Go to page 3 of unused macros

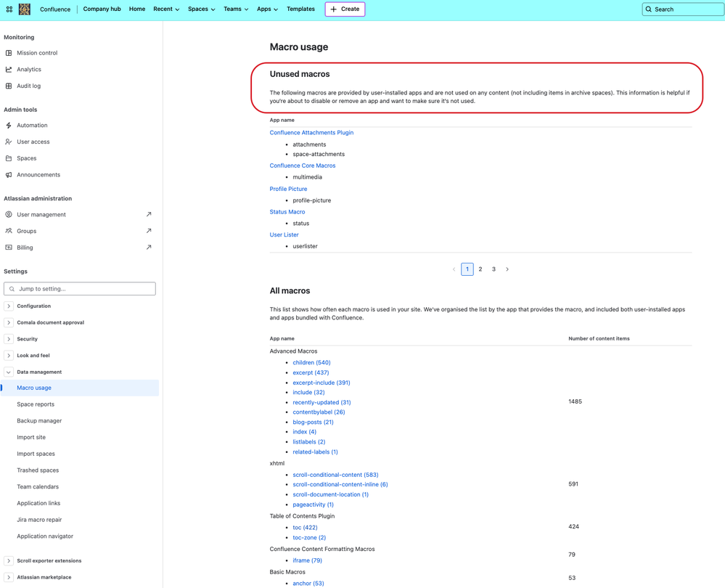[x=493, y=269]
